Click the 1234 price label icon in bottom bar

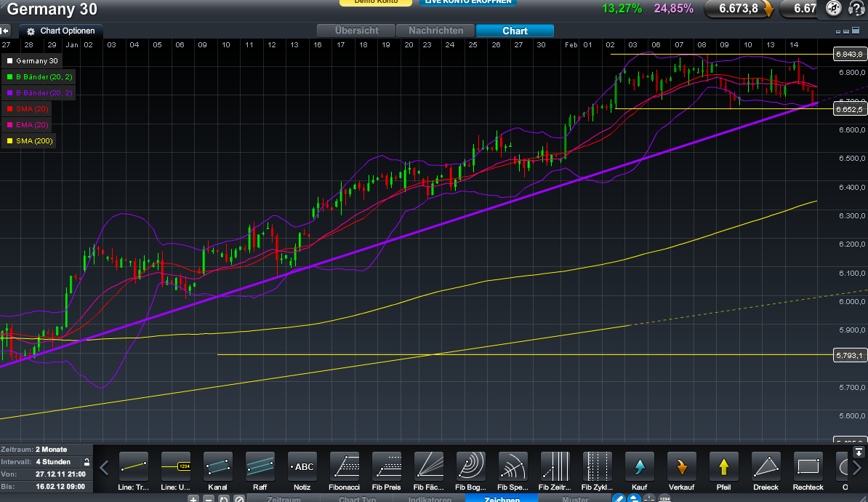pos(664,498)
